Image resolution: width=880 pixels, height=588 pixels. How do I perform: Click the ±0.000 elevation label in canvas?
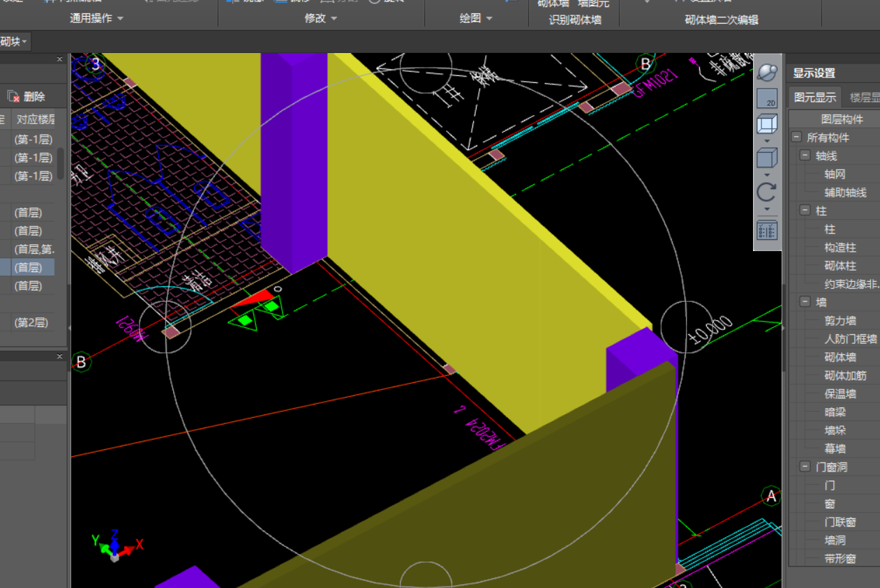tap(710, 331)
